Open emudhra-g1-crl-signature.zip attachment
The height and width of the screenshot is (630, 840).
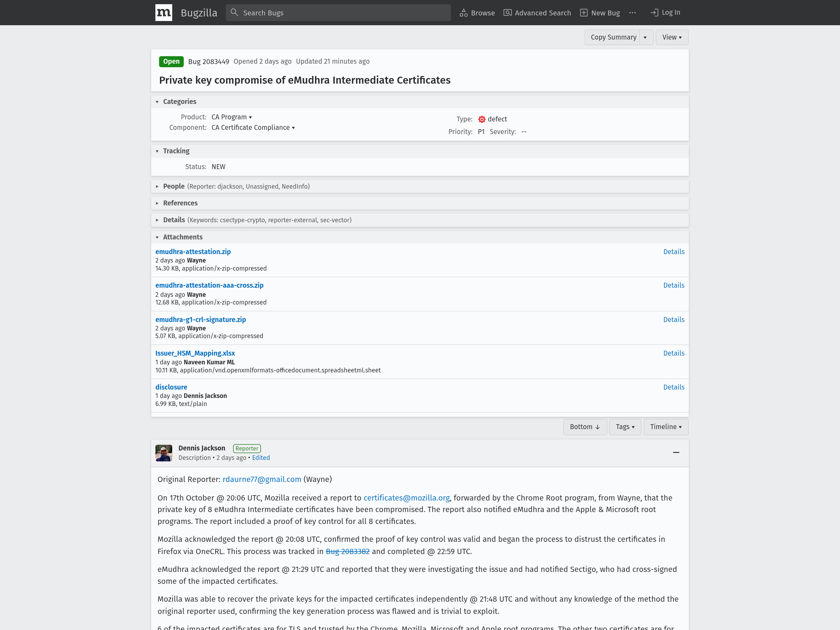201,319
